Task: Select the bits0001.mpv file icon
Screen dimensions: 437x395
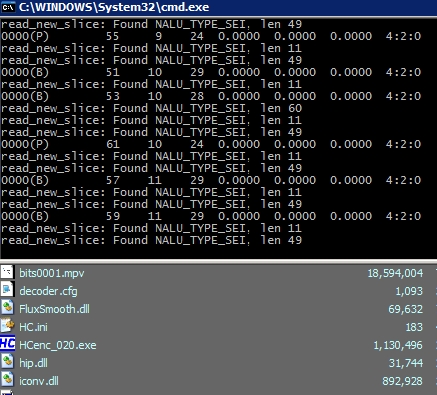Action: tap(7, 272)
